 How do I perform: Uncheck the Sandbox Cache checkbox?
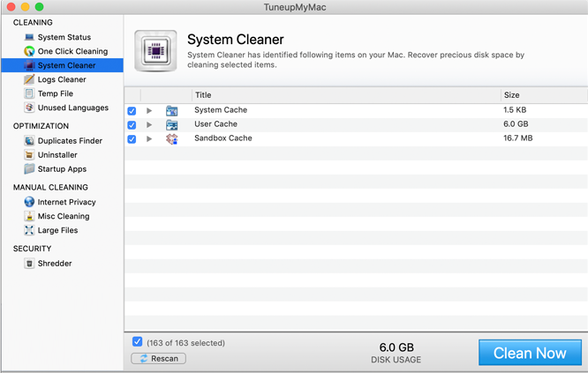(132, 139)
